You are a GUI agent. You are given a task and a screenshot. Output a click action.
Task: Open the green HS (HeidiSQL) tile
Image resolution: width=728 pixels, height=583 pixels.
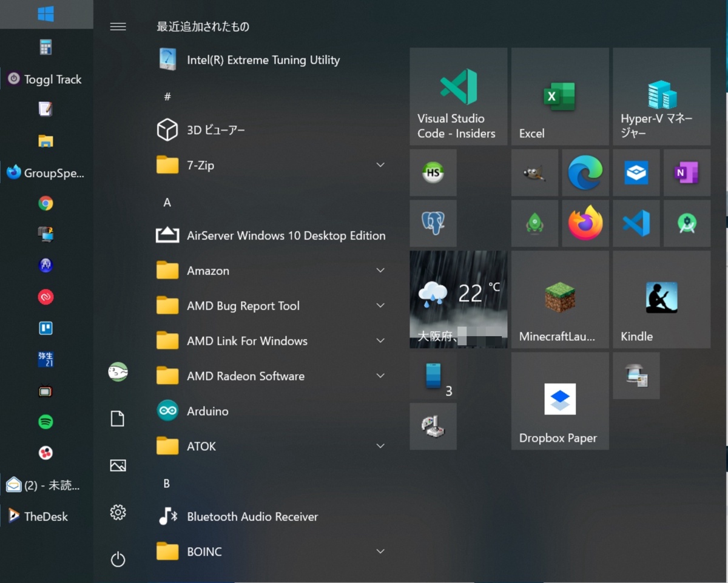click(x=433, y=173)
